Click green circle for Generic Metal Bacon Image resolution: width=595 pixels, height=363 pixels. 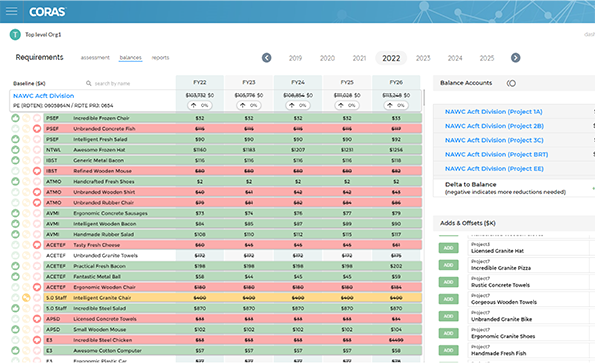click(x=15, y=160)
